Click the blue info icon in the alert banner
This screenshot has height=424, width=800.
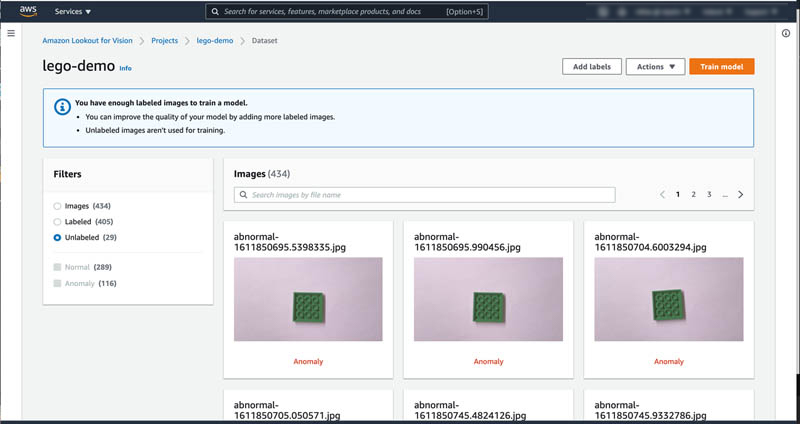62,107
